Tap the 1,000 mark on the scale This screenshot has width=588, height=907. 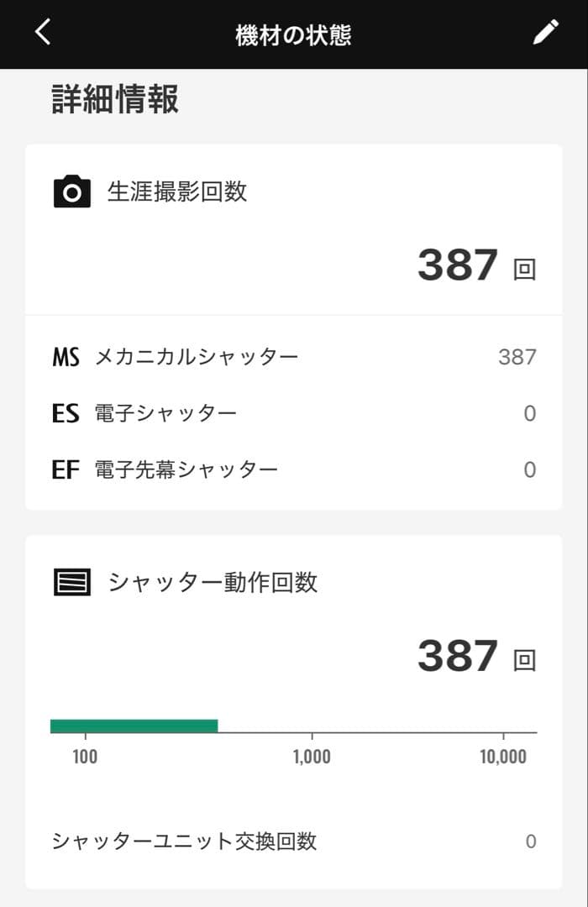tap(312, 757)
